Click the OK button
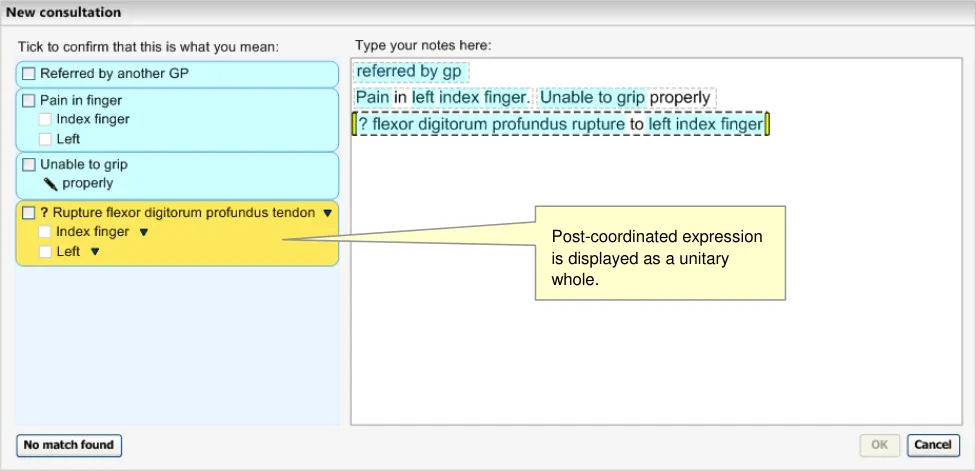Screen dimensions: 976x471 879,445
